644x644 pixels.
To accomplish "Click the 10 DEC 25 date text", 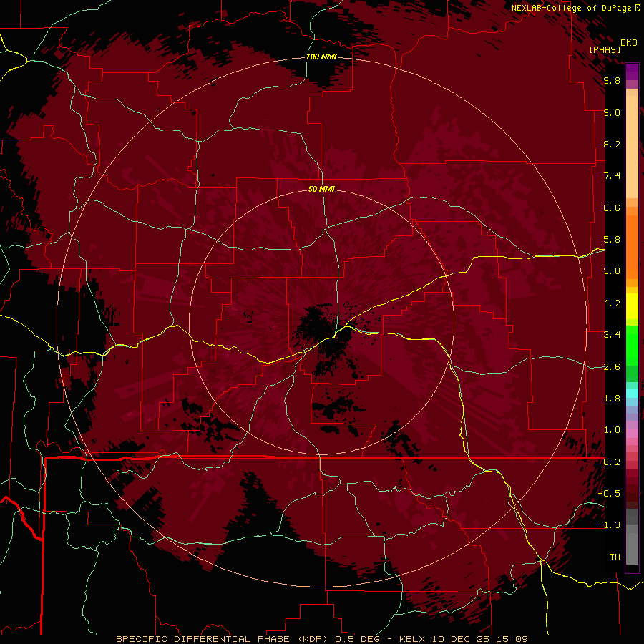I will [460, 639].
